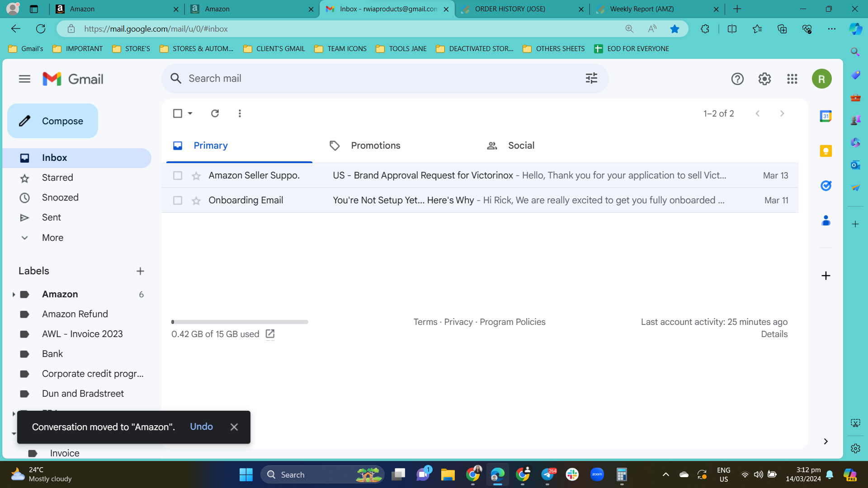
Task: Open Slack from the taskbar
Action: click(572, 474)
